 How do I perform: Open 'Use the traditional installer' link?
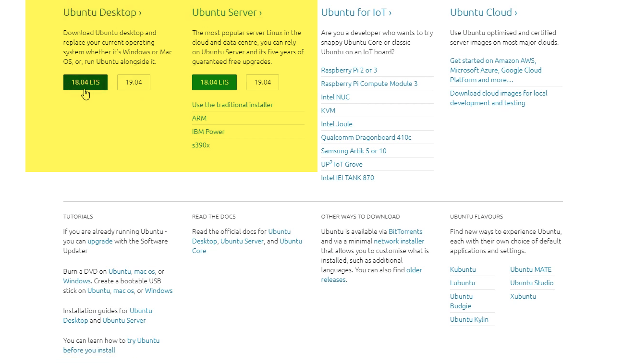coord(232,105)
